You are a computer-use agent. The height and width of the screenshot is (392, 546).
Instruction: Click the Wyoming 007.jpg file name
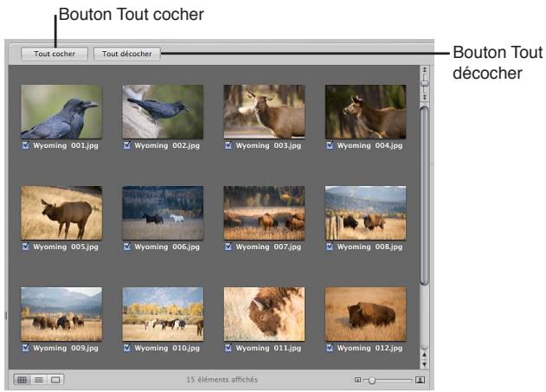point(268,247)
